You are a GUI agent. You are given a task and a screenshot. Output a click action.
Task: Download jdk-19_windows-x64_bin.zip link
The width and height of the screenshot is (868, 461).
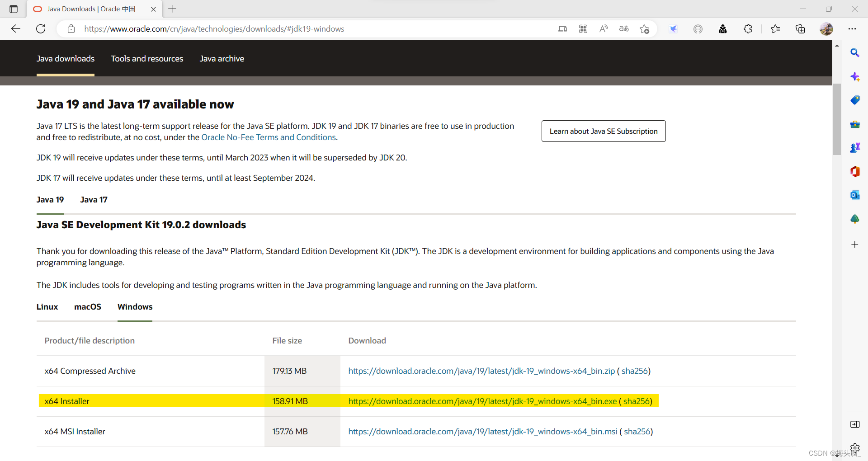coord(481,371)
